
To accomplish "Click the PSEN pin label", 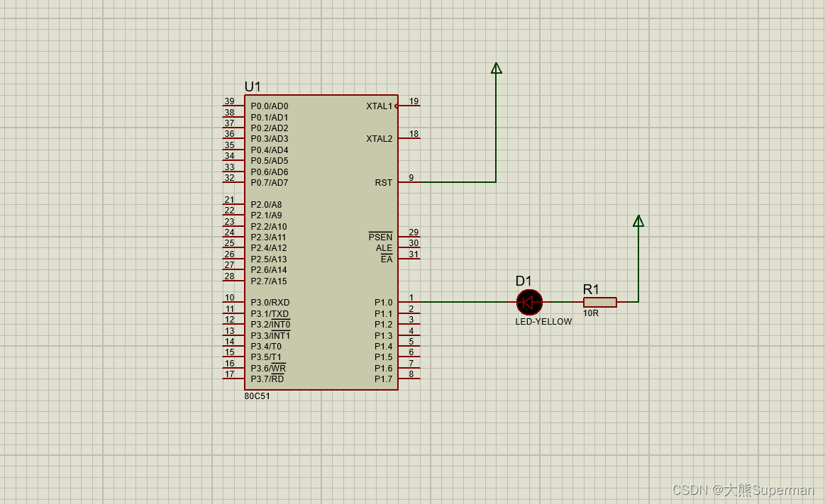I will click(x=380, y=237).
